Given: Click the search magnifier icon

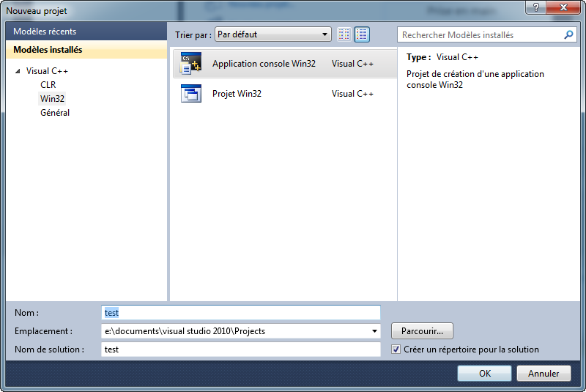Looking at the screenshot, I should [568, 34].
